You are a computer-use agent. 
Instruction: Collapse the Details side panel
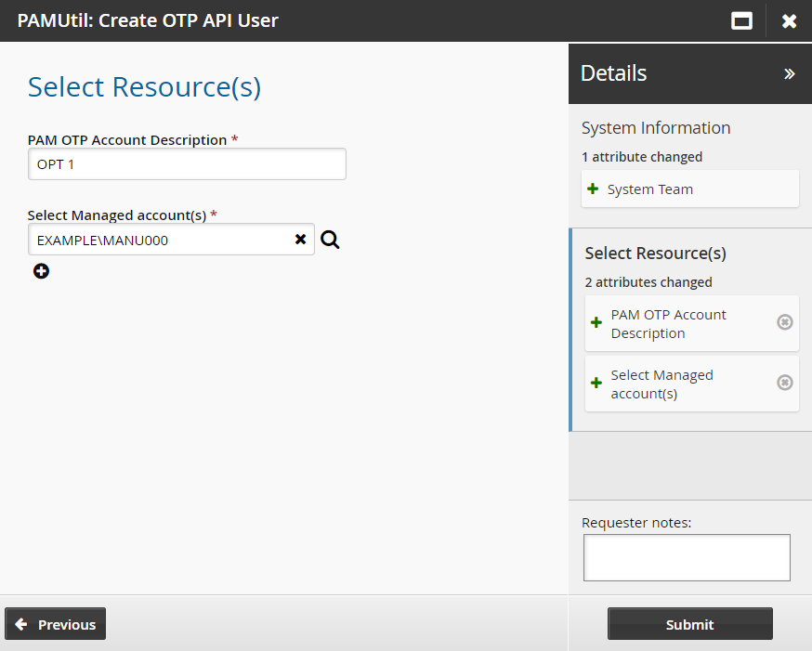(789, 73)
